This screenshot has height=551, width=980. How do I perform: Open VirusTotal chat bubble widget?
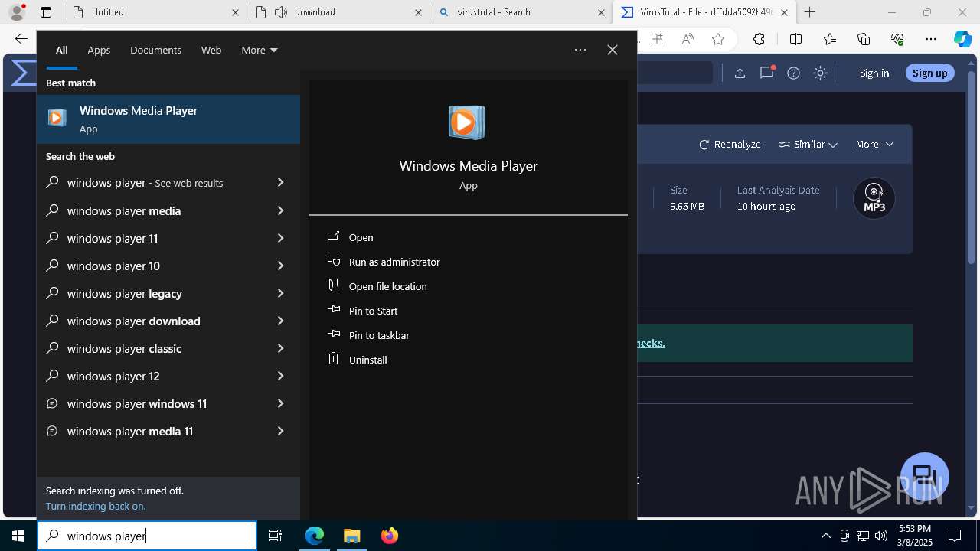coord(925,476)
